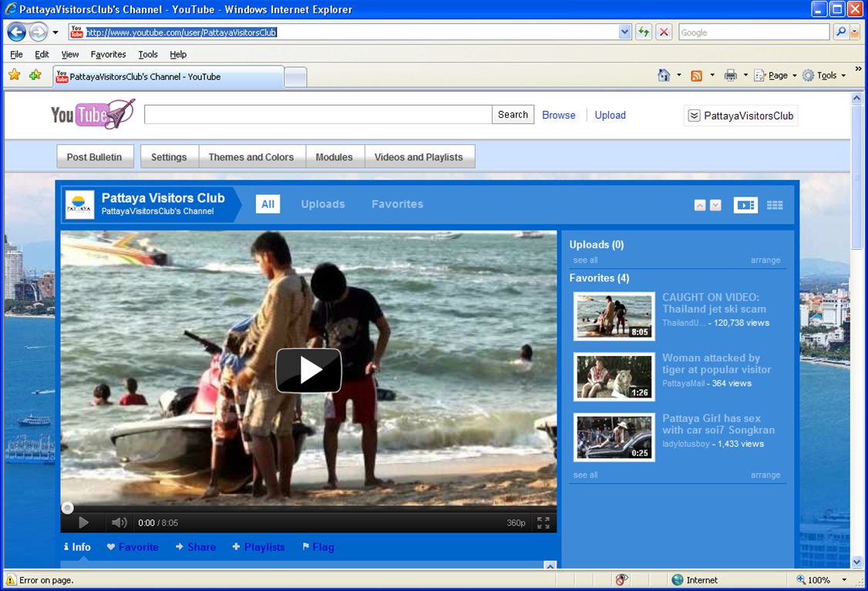
Task: Open the feeds dropdown arrow
Action: coord(712,76)
